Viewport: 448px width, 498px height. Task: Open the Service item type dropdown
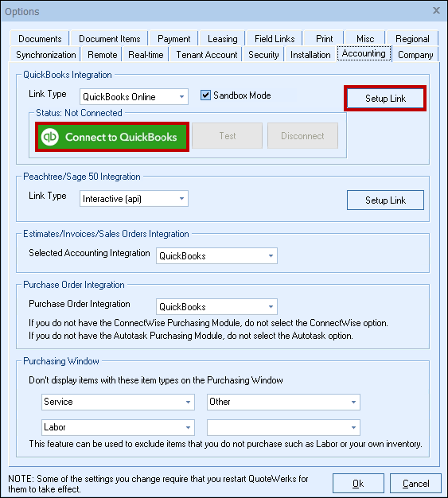[118, 402]
